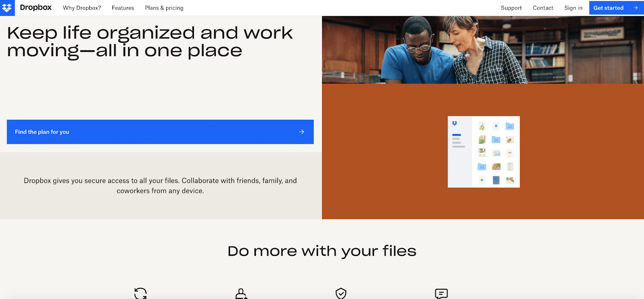Open the Support link
The image size is (644, 299).
pyautogui.click(x=511, y=8)
